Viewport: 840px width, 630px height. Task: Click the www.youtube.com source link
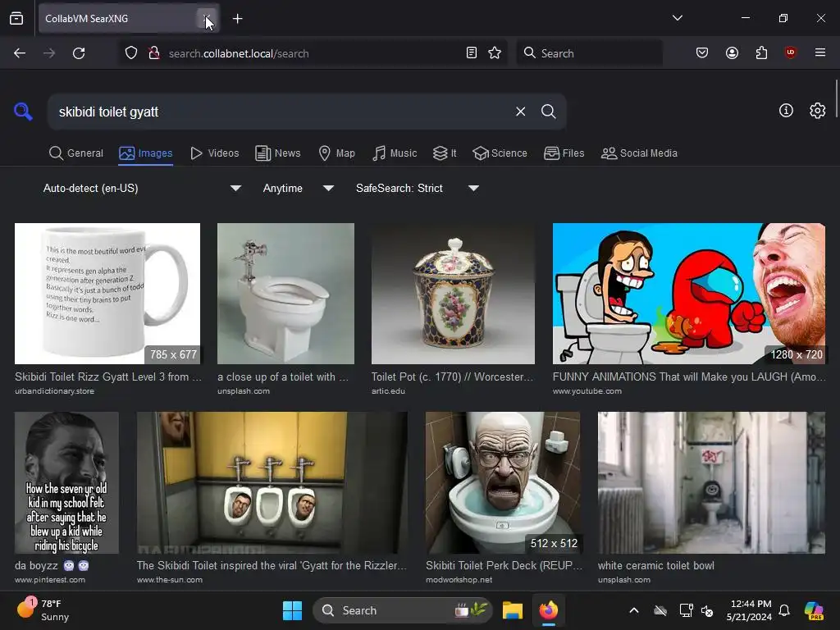click(x=587, y=391)
